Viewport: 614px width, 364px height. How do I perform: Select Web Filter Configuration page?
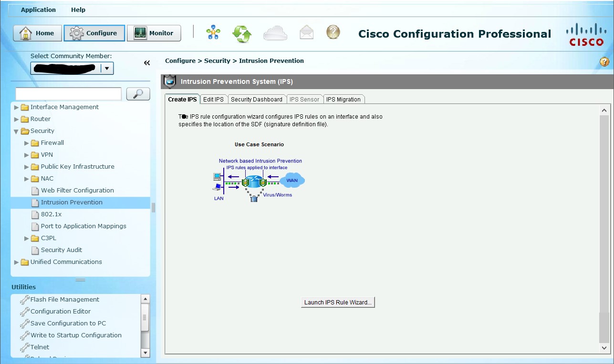(x=77, y=191)
